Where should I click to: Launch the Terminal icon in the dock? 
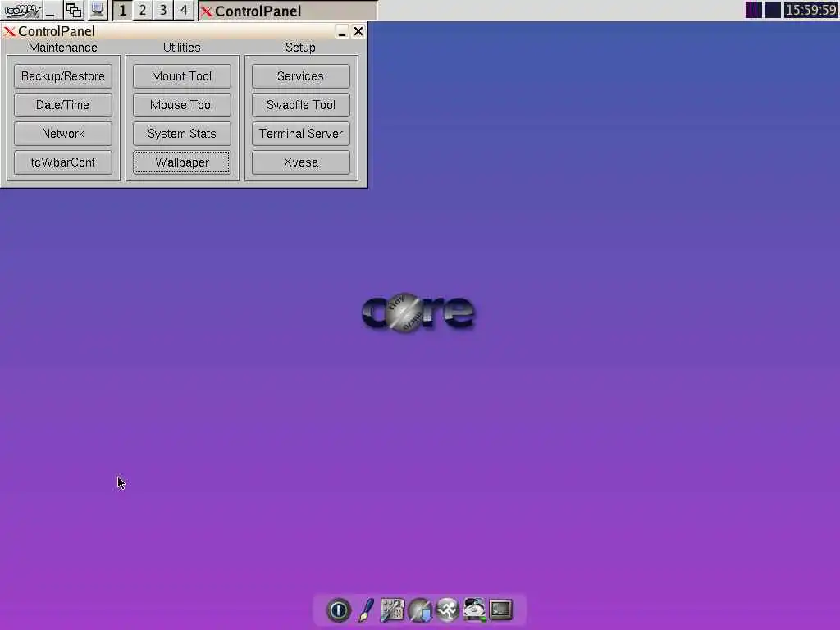(x=501, y=609)
